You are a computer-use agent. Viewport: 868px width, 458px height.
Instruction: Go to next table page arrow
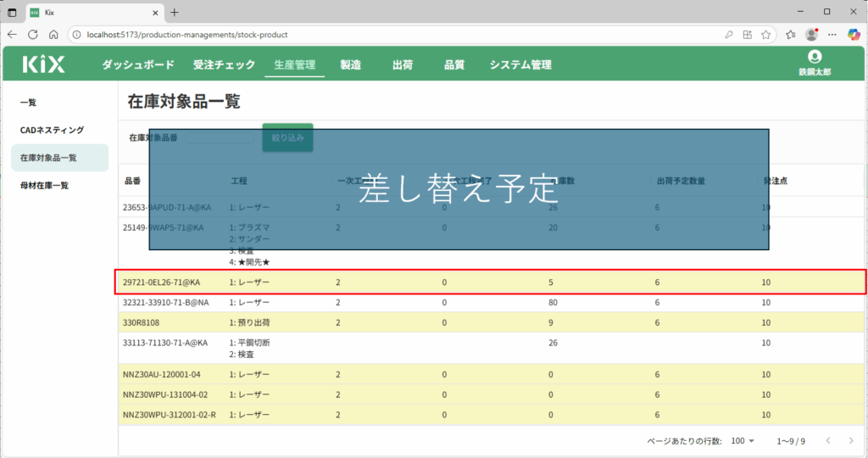point(851,441)
